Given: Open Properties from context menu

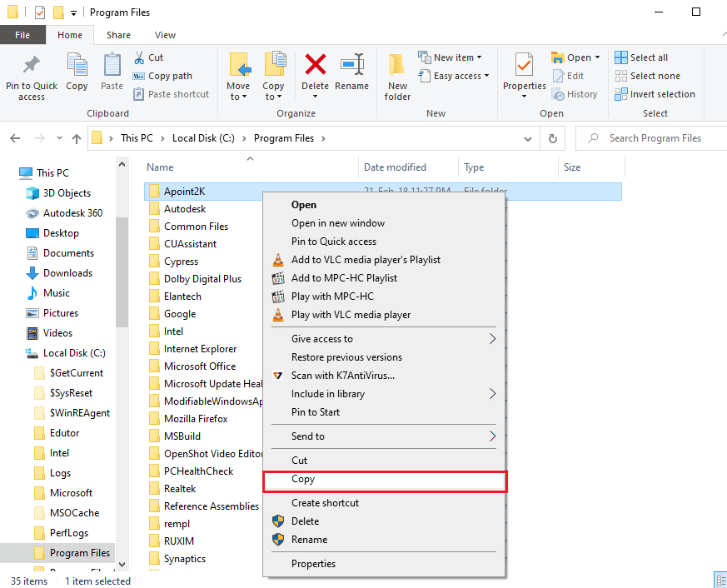Looking at the screenshot, I should pos(384,564).
